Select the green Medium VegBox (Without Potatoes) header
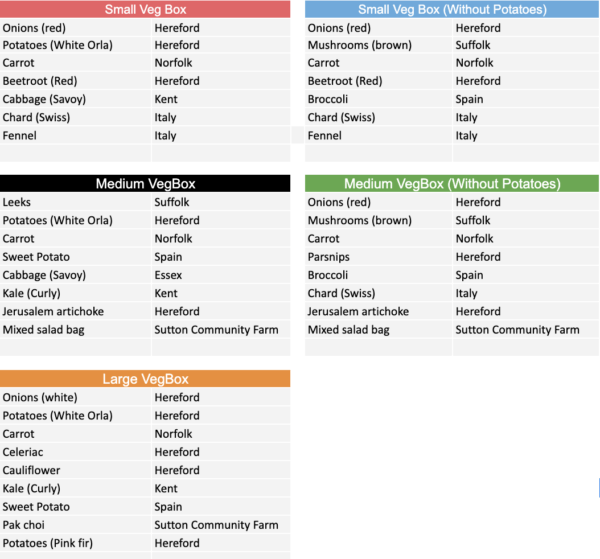The image size is (600, 559). point(452,184)
